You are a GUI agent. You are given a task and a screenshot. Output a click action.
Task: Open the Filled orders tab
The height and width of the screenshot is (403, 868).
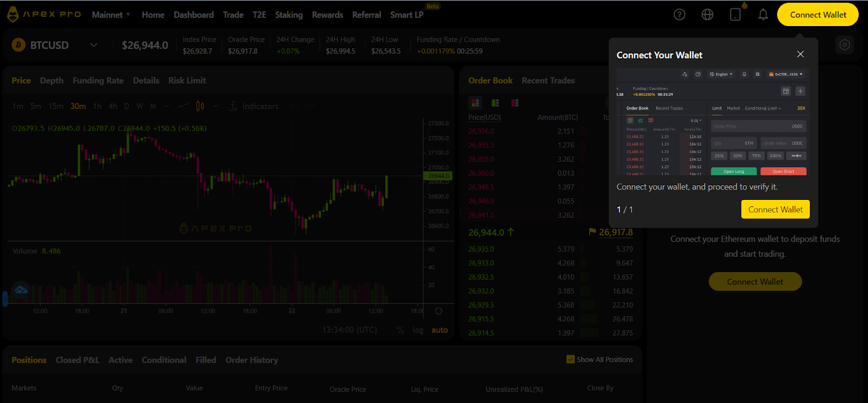click(206, 360)
